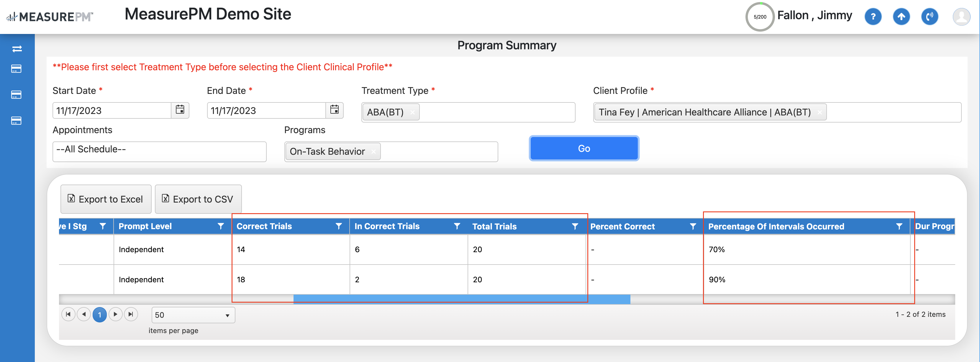Click the horizontal table scrollbar thumb
Viewport: 980px width, 362px height.
pyautogui.click(x=461, y=300)
